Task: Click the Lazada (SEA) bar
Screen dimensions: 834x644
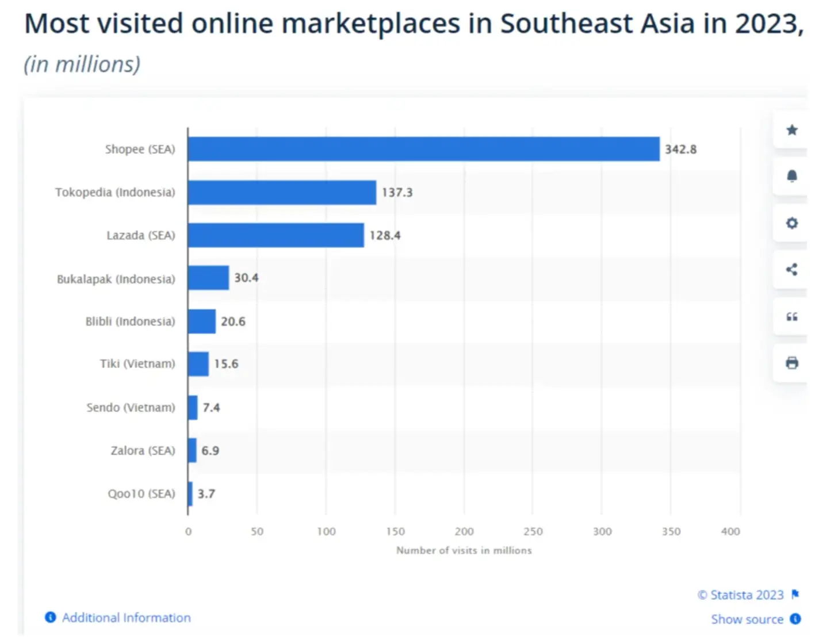Action: [276, 235]
